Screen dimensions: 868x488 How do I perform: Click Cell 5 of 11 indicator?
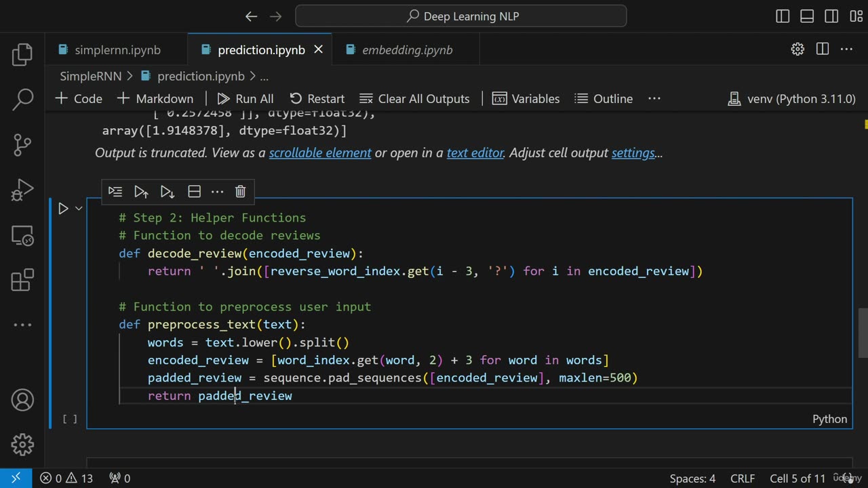tap(797, 479)
